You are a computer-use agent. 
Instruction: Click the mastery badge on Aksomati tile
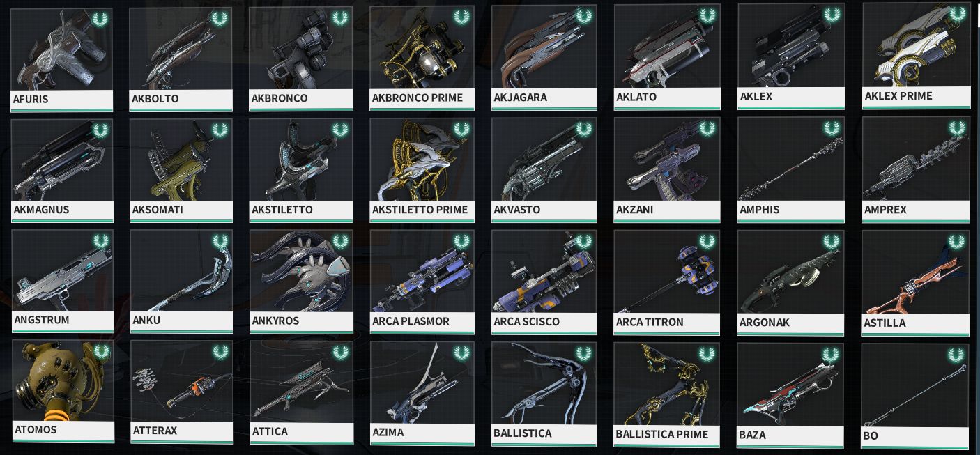point(221,131)
